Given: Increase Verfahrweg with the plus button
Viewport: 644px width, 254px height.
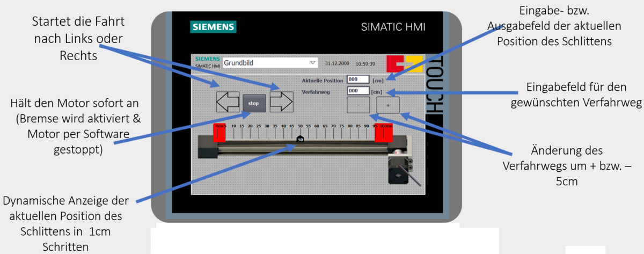Looking at the screenshot, I should [387, 105].
